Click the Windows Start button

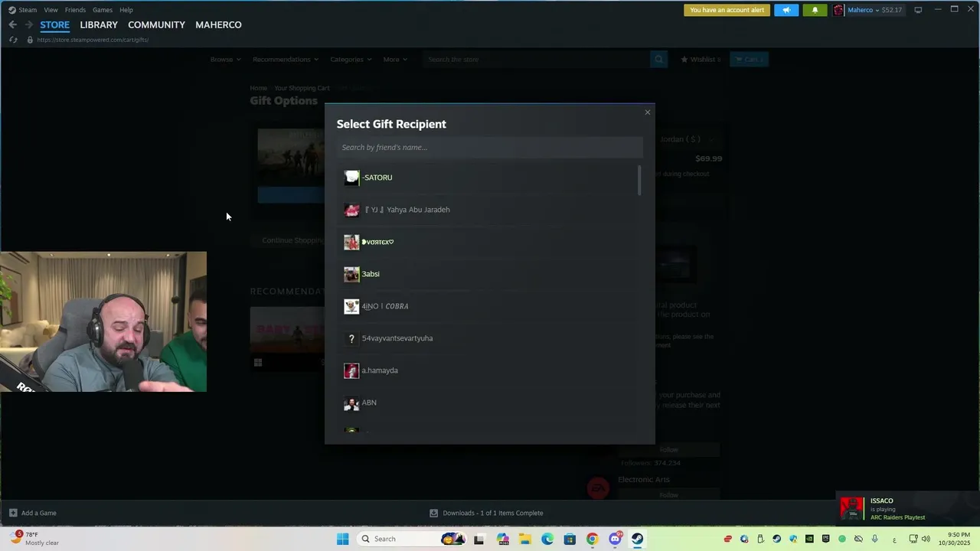point(343,539)
